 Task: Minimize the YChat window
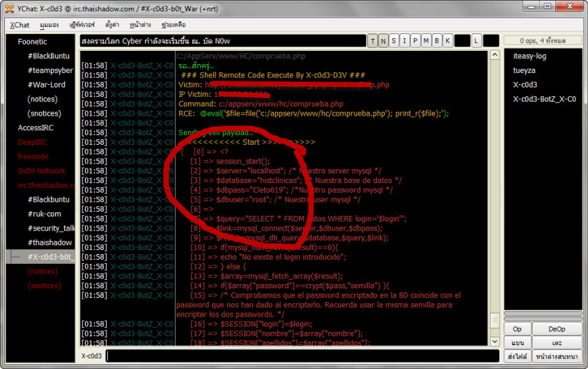tap(532, 6)
